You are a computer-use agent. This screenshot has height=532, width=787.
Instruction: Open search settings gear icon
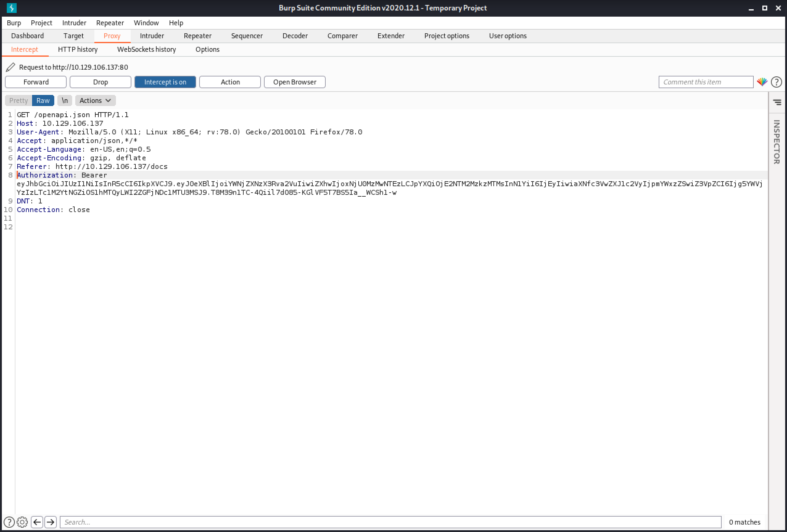coord(22,522)
